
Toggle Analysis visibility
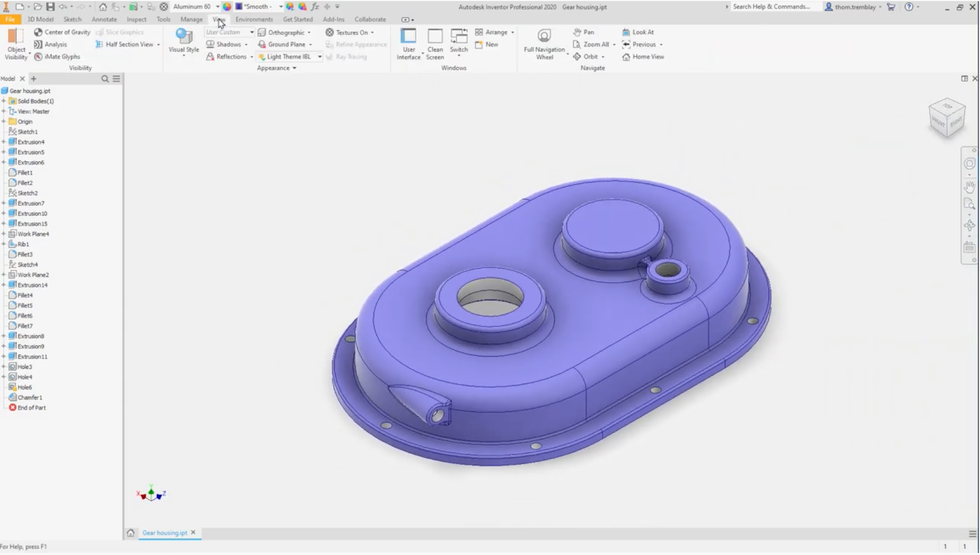pyautogui.click(x=50, y=44)
